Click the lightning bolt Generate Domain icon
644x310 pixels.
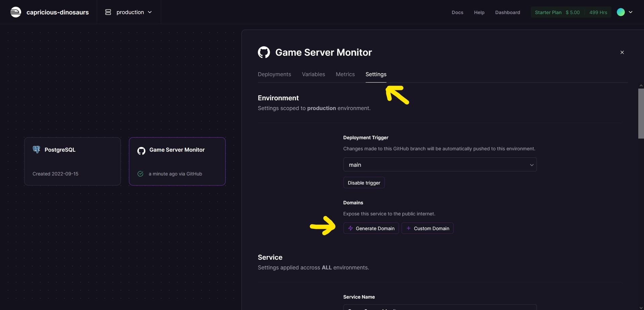(x=350, y=228)
